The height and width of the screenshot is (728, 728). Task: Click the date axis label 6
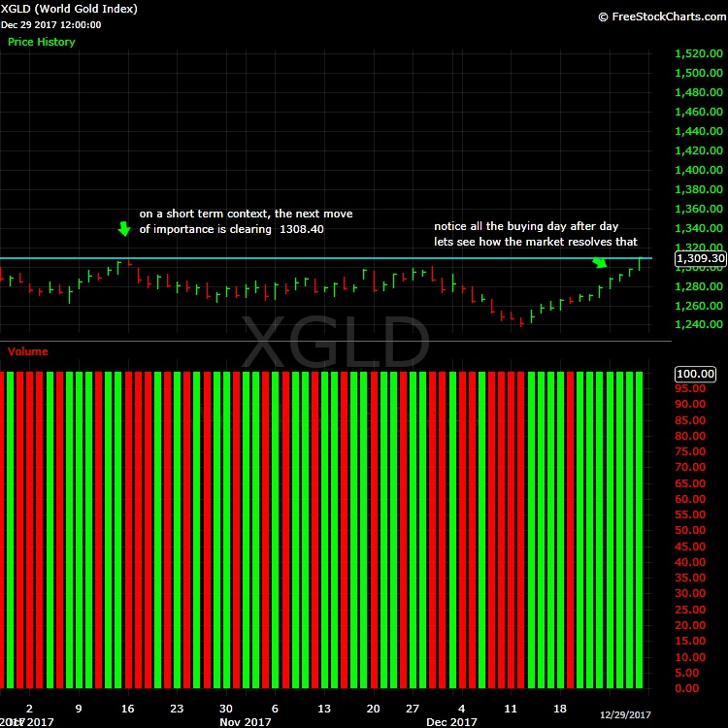275,709
